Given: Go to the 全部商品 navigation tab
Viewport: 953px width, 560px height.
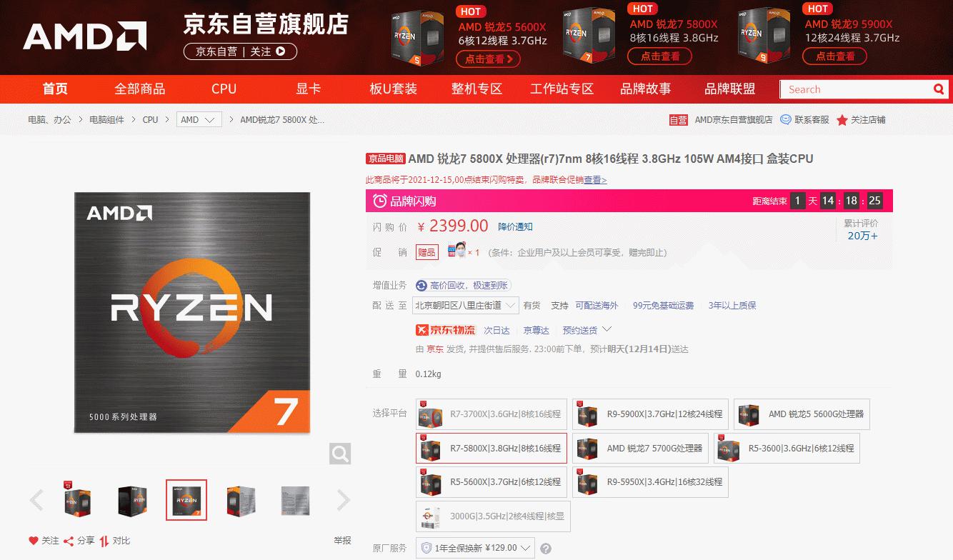Looking at the screenshot, I should coord(140,89).
